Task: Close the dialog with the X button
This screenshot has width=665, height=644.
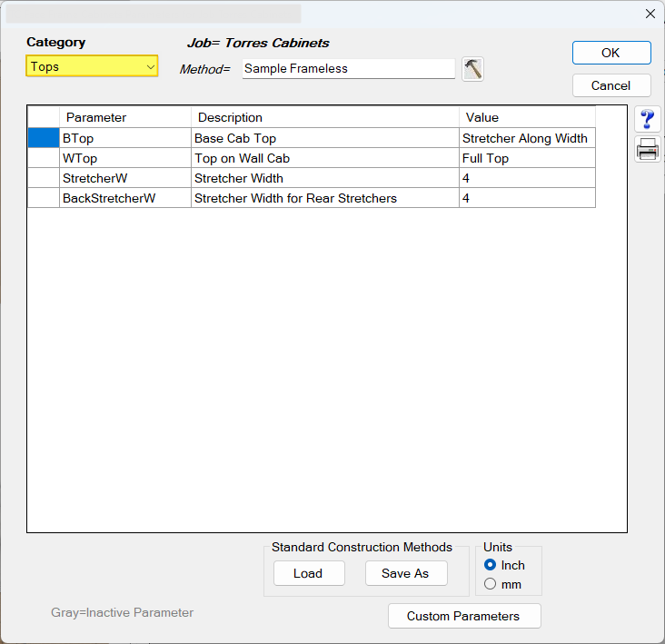Action: tap(650, 14)
